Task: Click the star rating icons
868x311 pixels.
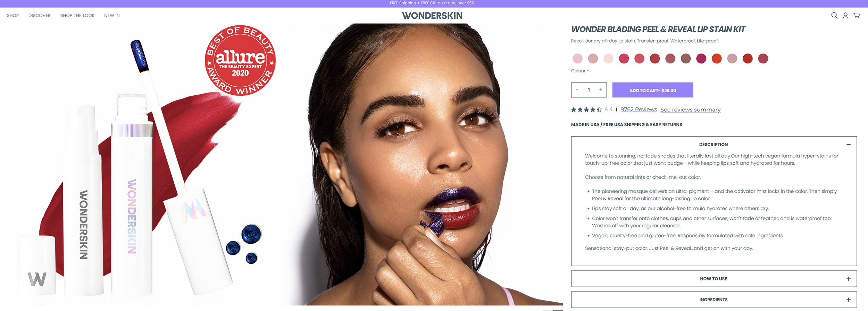Action: click(x=586, y=110)
